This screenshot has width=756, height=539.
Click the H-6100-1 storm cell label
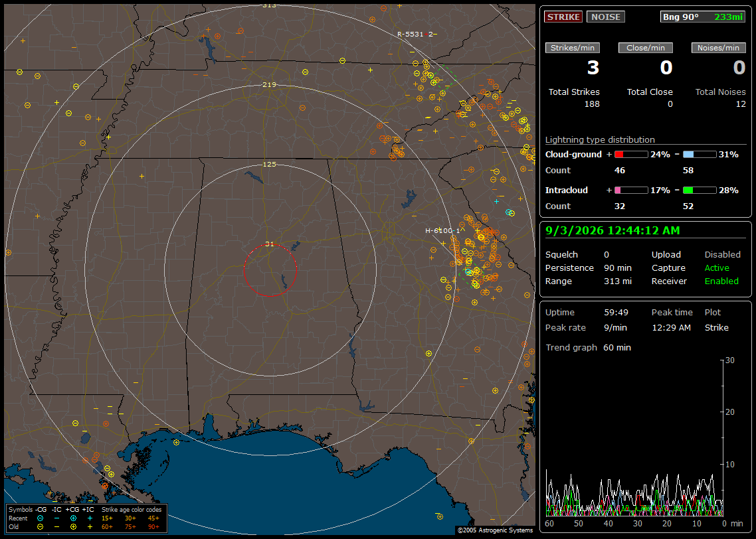(442, 231)
